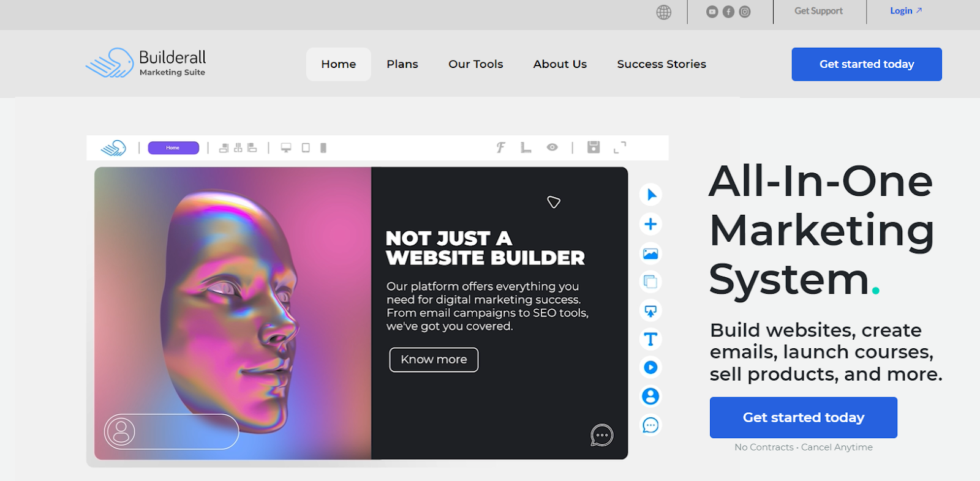Open the Our Tools menu item
Viewport: 980px width, 481px height.
click(476, 64)
